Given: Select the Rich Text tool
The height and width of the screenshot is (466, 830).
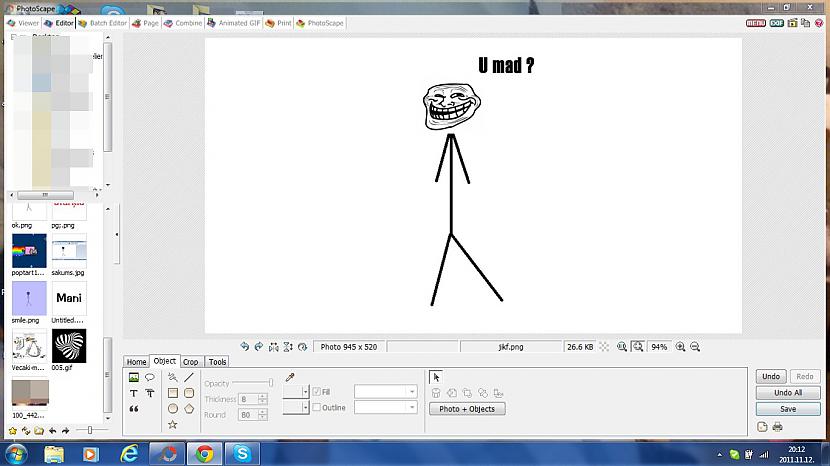Looking at the screenshot, I should [x=150, y=393].
